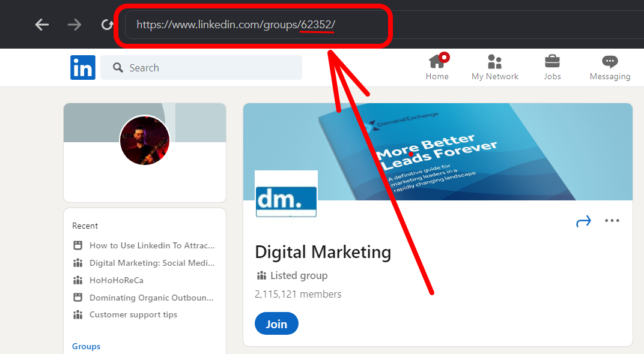Click the share arrow icon
This screenshot has height=354, width=644.
point(583,221)
